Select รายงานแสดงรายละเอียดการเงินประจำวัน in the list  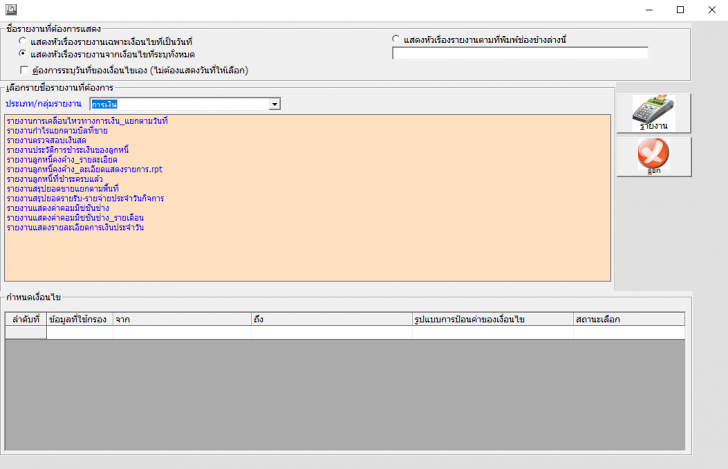point(75,228)
